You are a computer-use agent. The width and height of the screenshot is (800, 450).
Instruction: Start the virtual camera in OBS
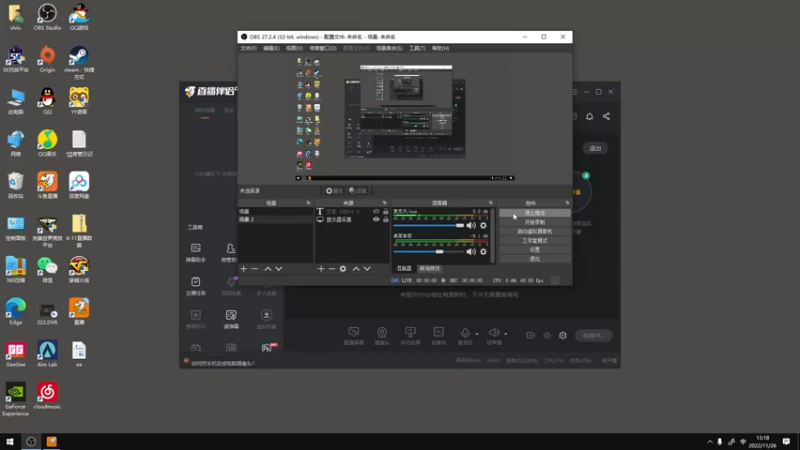(535, 231)
